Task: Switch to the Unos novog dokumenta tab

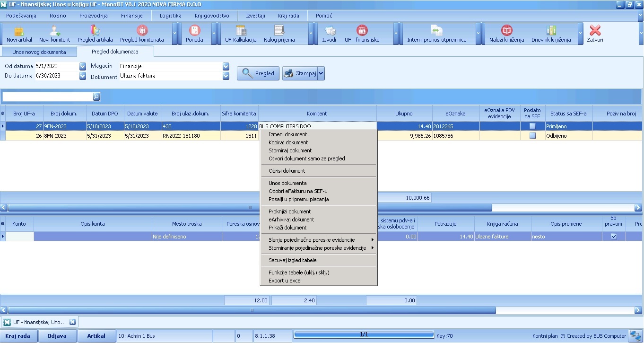Action: coord(39,52)
